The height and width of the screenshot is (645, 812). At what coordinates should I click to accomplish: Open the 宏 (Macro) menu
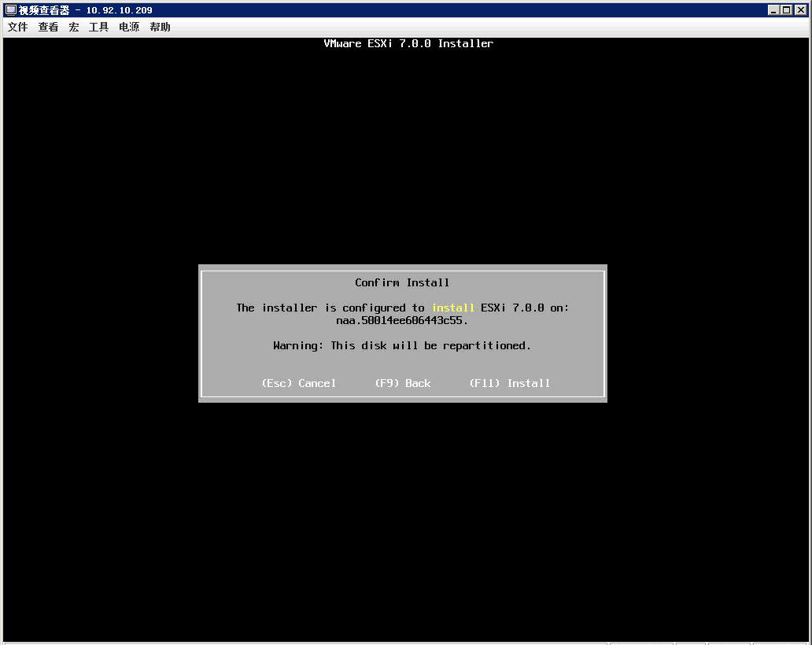pyautogui.click(x=73, y=26)
